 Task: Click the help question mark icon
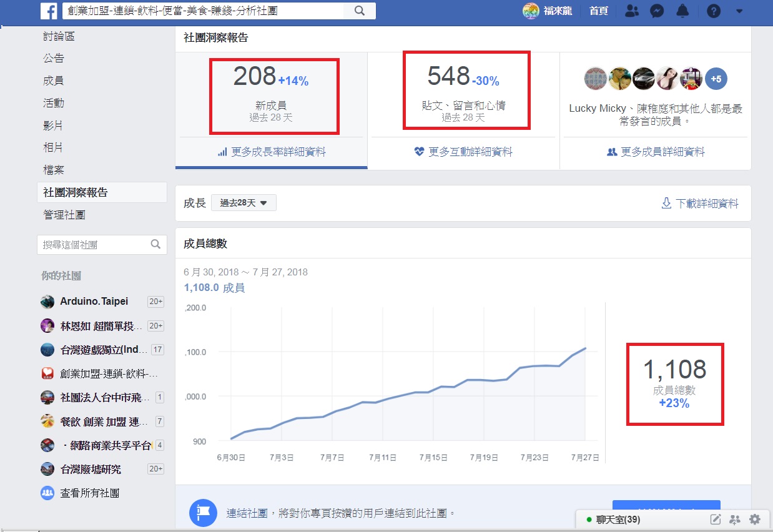[713, 11]
